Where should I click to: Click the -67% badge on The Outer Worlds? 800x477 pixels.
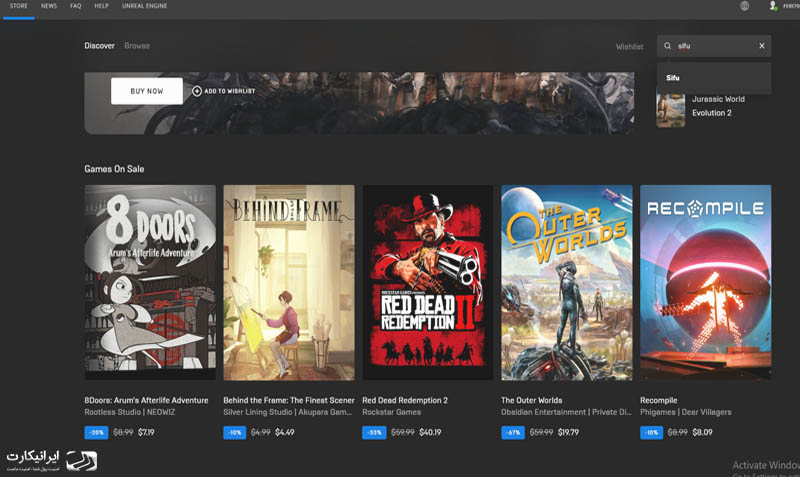[x=513, y=433]
